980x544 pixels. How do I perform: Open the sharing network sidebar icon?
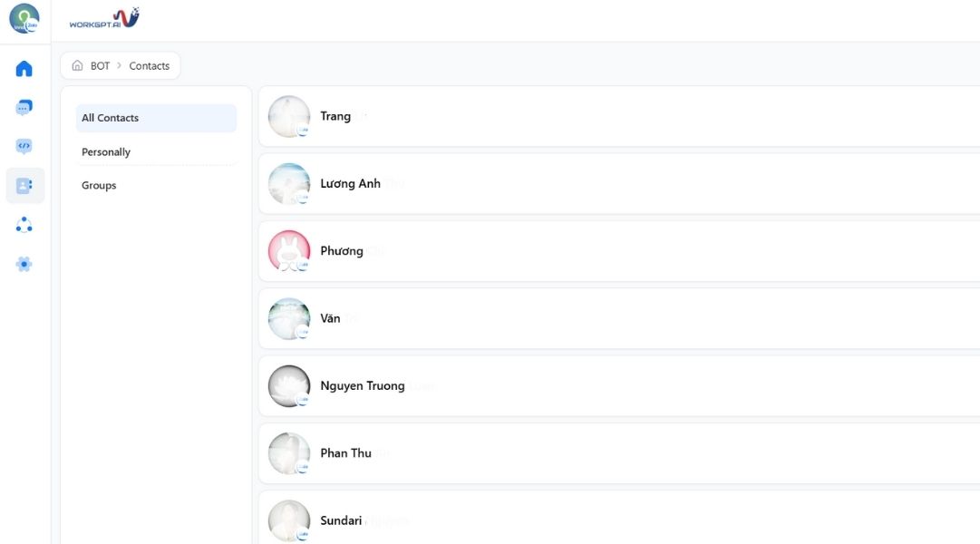(x=24, y=224)
